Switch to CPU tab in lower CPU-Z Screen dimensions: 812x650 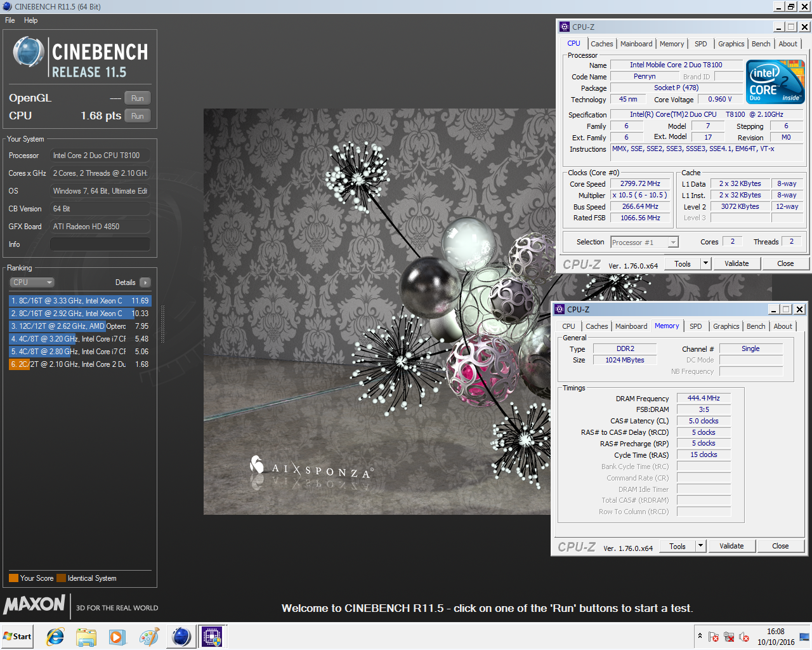568,326
